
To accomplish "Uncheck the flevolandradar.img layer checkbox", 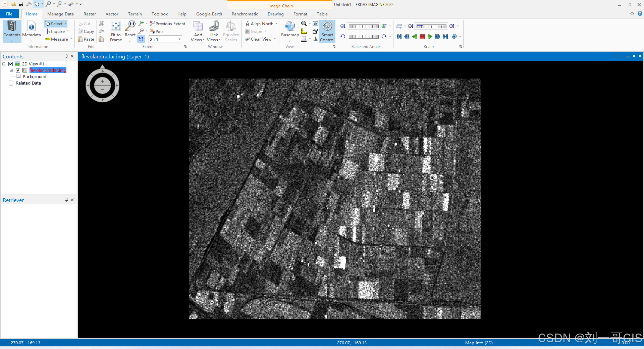I will coord(18,70).
